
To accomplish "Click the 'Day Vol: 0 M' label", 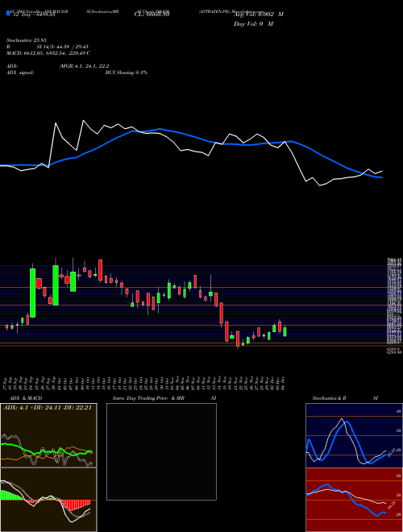I will point(253,24).
